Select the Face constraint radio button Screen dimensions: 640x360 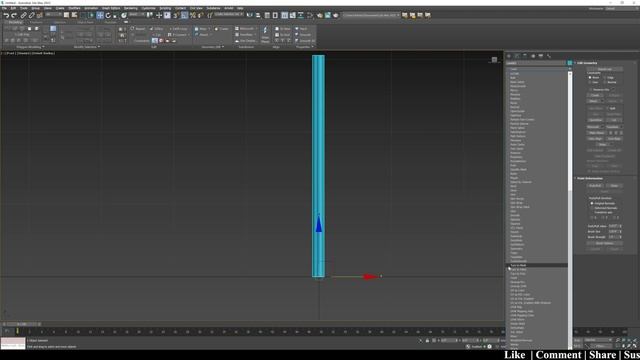[x=590, y=82]
